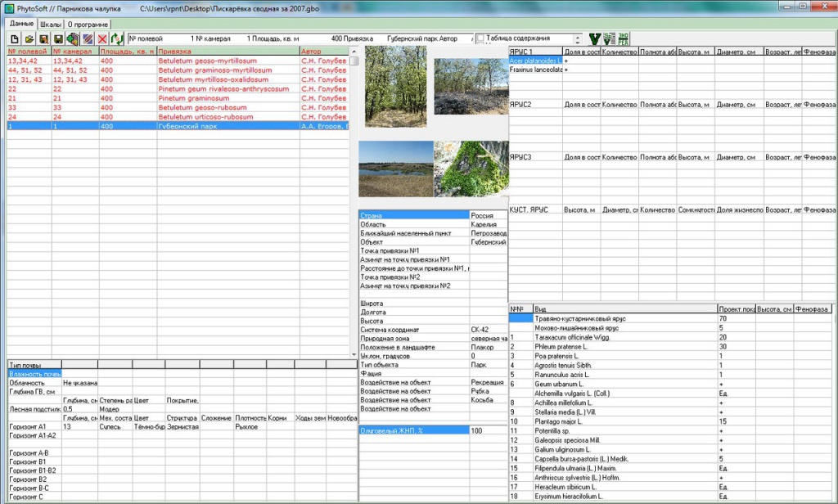Switch to the Данные tab
Image resolution: width=838 pixels, height=504 pixels.
pos(21,24)
